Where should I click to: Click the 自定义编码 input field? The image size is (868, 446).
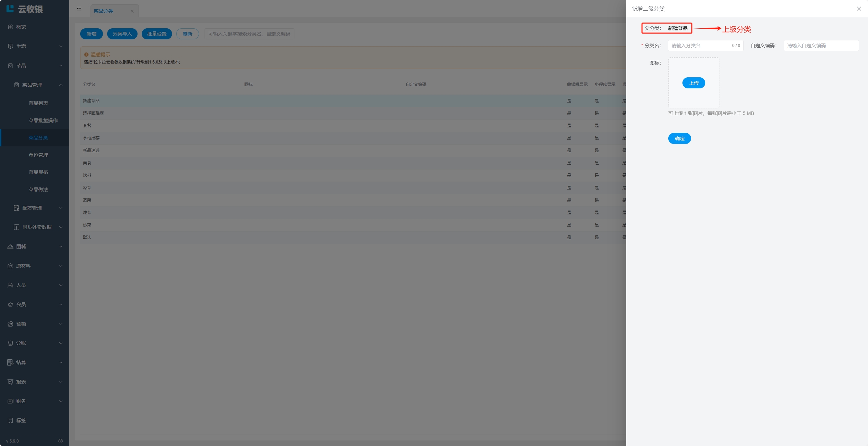point(821,46)
